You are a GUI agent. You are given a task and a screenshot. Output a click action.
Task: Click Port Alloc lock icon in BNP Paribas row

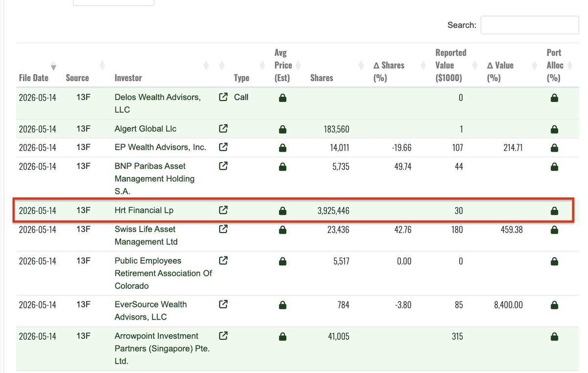pyautogui.click(x=554, y=167)
